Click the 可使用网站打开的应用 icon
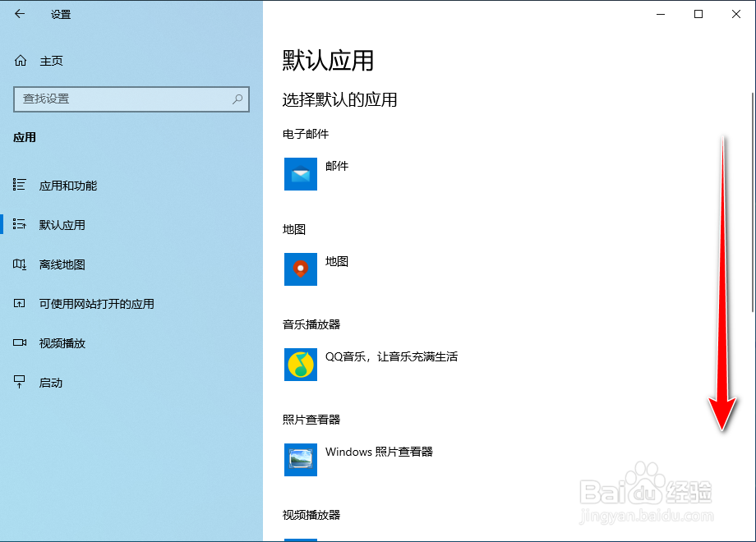The height and width of the screenshot is (542, 756). [19, 304]
